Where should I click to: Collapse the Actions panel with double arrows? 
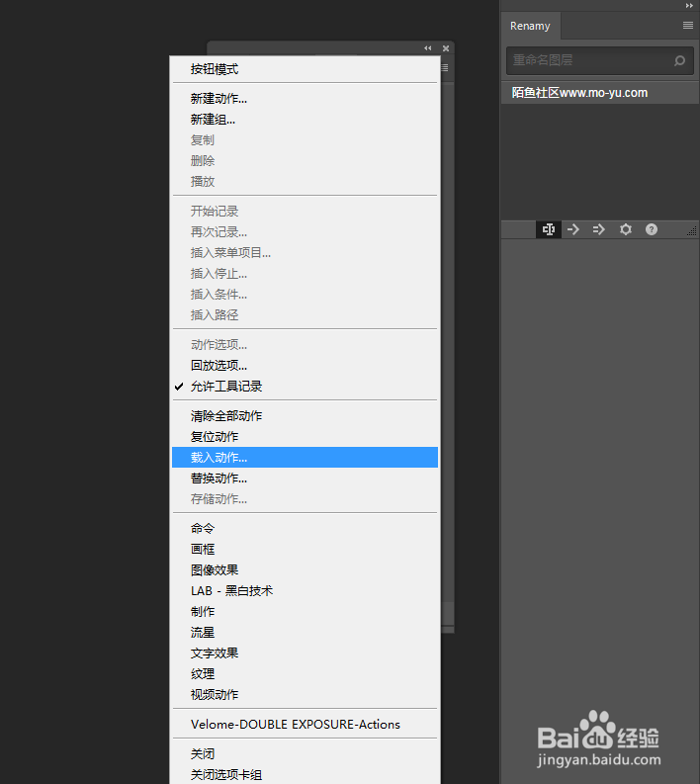(427, 48)
